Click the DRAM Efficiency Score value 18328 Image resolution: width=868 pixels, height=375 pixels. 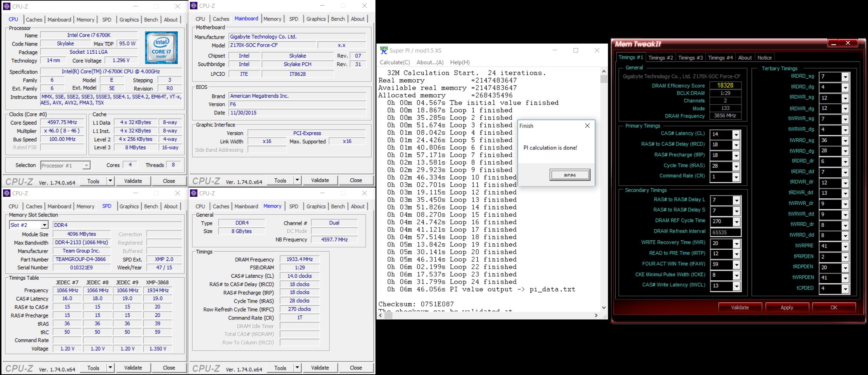point(725,85)
